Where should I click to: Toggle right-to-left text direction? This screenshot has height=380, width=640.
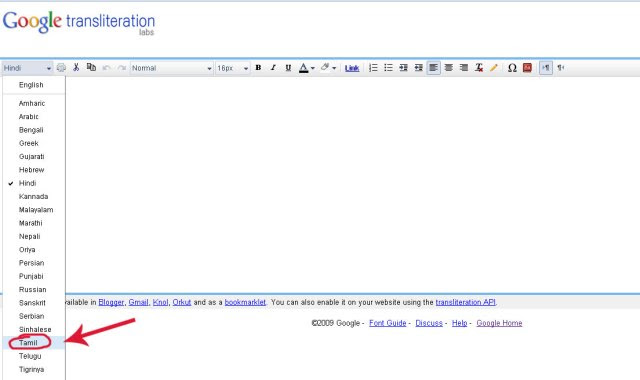pos(561,68)
